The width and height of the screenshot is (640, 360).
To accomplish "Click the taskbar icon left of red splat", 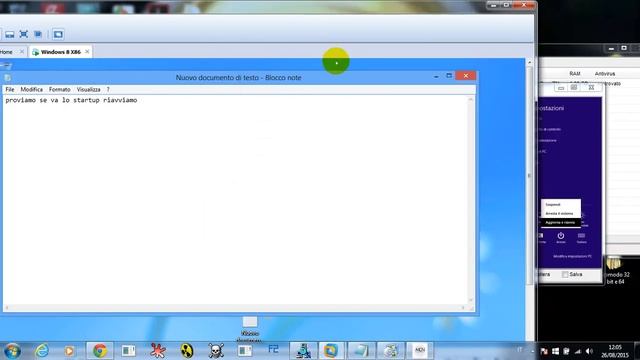I will [129, 351].
